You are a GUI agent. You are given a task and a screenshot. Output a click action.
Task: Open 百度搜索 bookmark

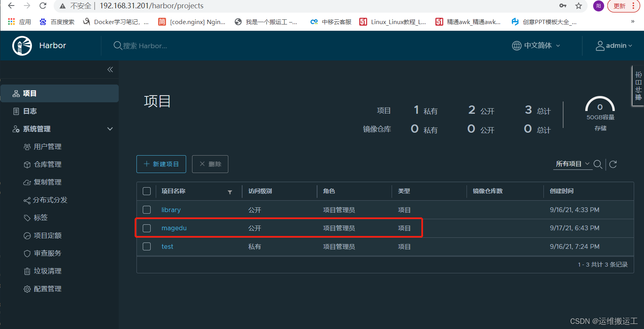[x=57, y=22]
